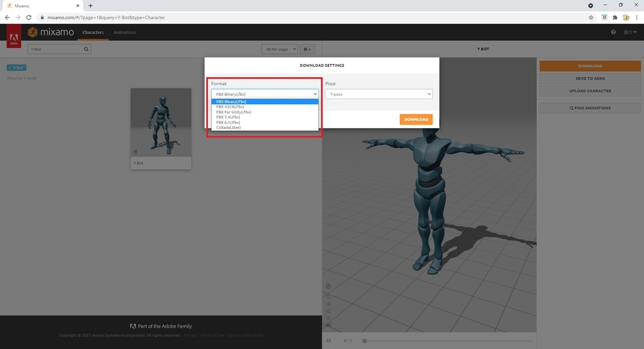
Task: Open the 48 Per page dropdown
Action: coord(279,49)
